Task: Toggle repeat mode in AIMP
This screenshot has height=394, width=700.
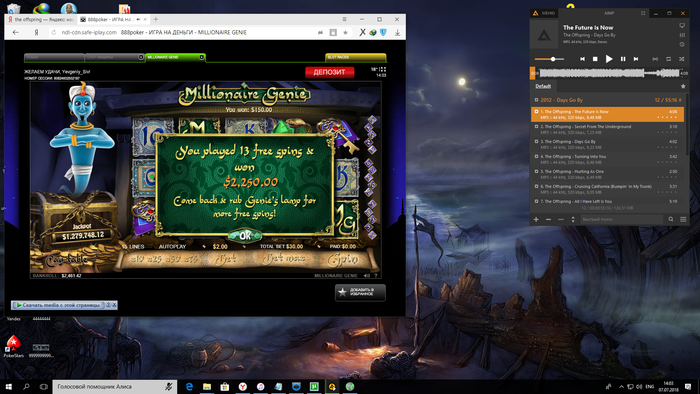Action: pos(668,59)
